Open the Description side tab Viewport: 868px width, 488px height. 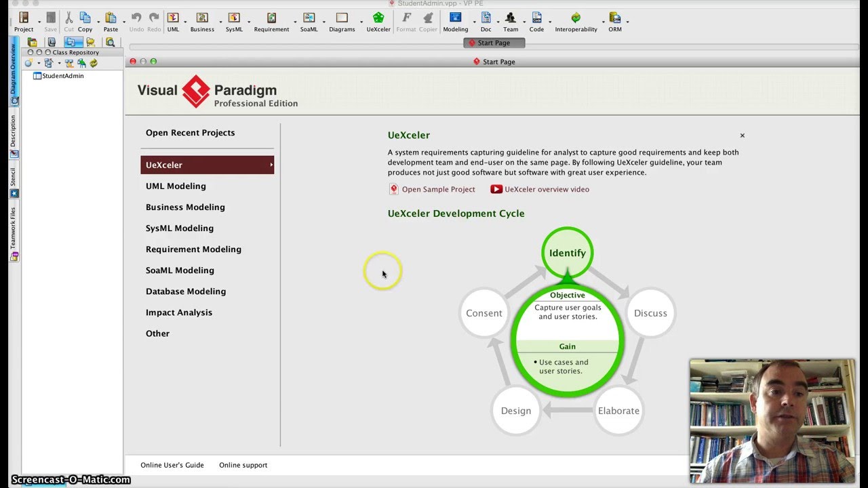click(14, 135)
